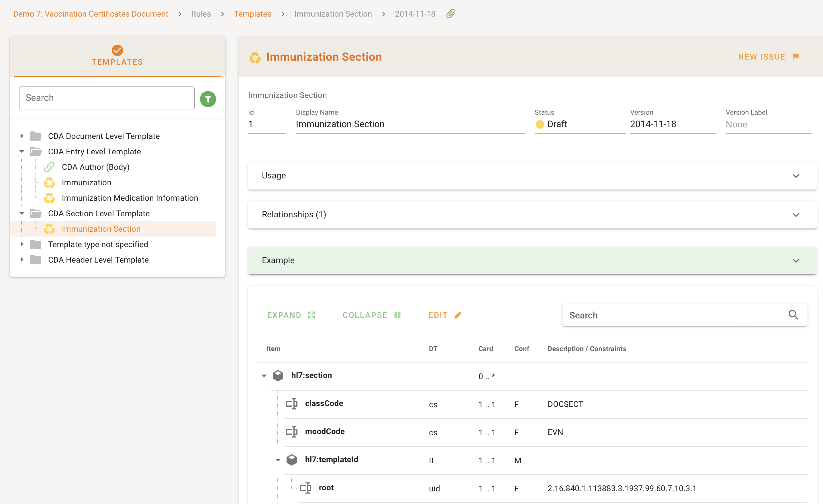Click the orange filter/funnel icon in search
Viewport: 823px width, 504px height.
(x=207, y=98)
